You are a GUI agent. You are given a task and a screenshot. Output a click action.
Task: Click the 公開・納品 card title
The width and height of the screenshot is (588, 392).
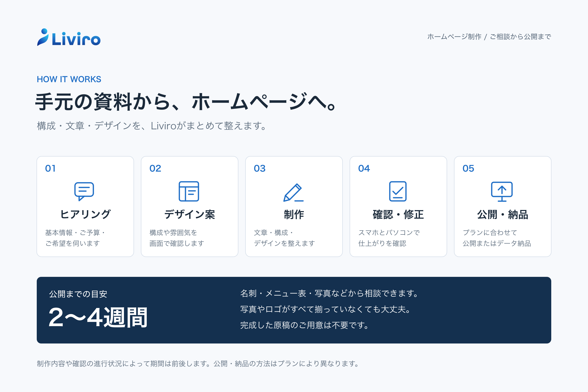click(x=502, y=214)
